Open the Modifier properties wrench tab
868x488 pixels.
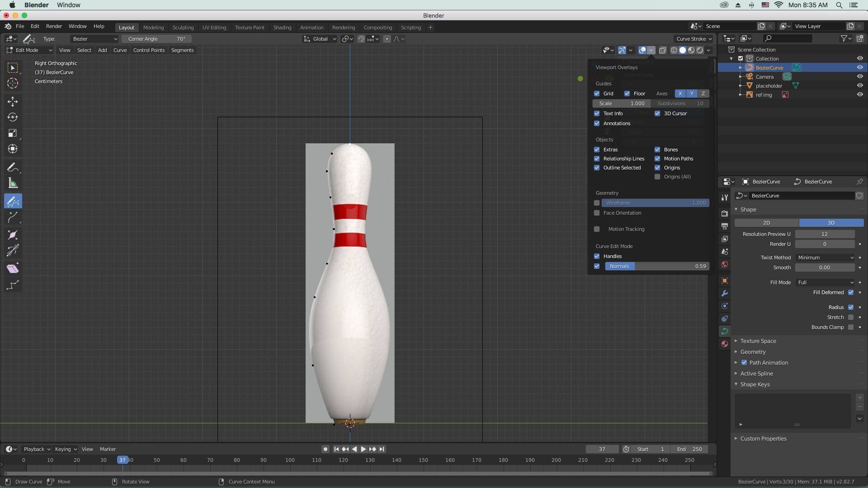tap(725, 293)
